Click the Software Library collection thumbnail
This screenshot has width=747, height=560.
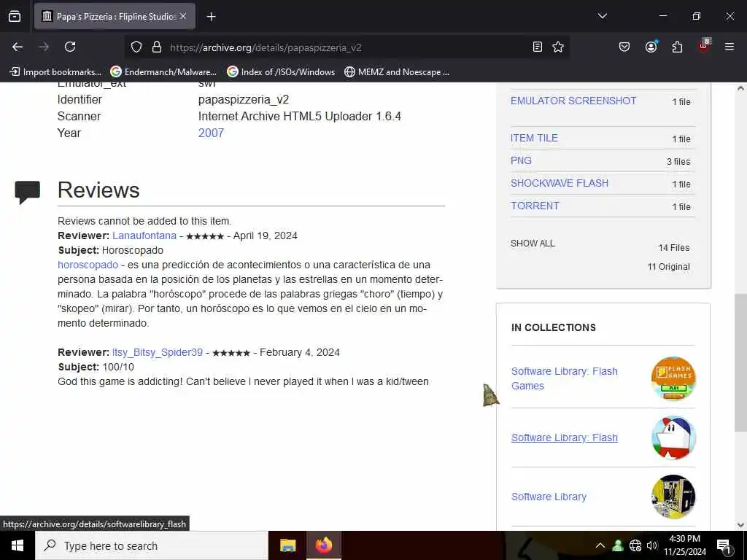[x=673, y=497]
